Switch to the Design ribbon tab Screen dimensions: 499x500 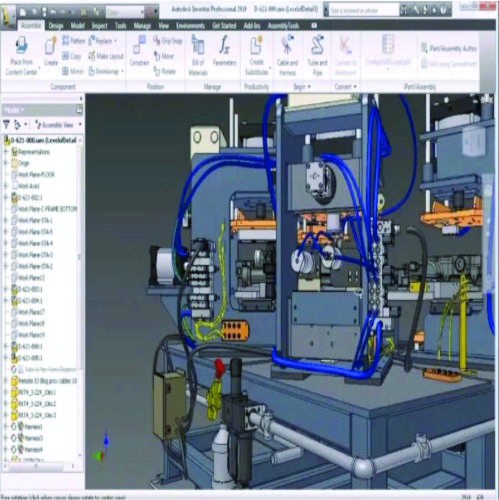tap(56, 26)
